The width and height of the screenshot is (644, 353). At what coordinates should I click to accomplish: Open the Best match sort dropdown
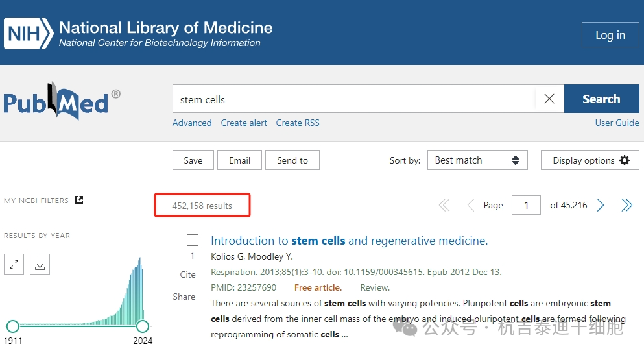477,160
